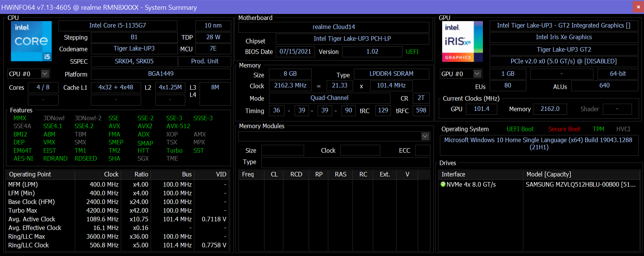Click the Quad-Channel mode field
The image size is (644, 256).
(x=329, y=98)
